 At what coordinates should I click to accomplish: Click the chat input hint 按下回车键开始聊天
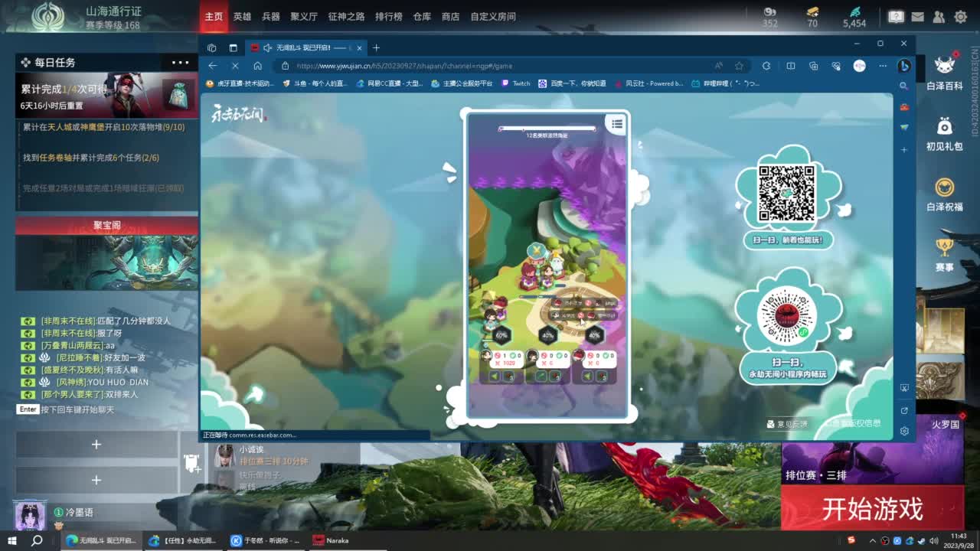(x=77, y=409)
